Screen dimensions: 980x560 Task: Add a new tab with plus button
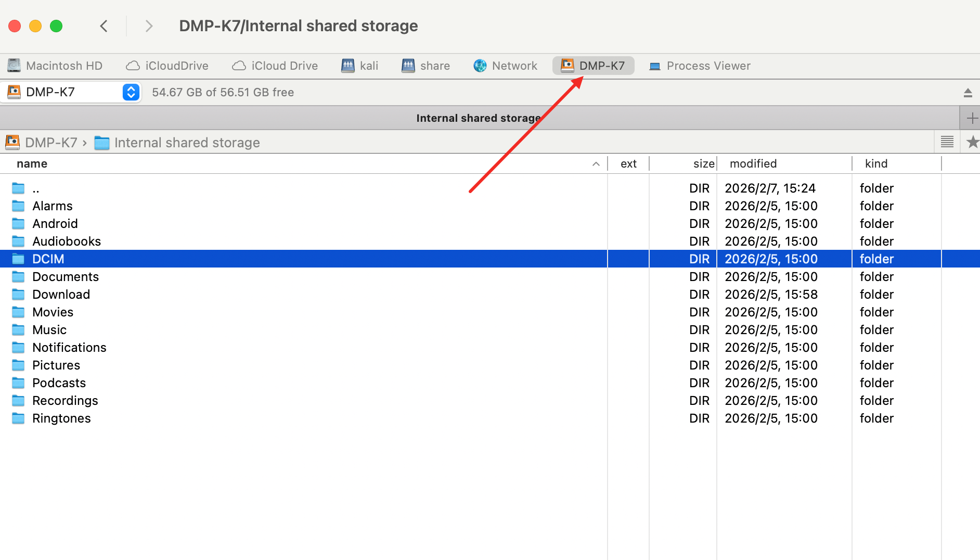coord(971,118)
